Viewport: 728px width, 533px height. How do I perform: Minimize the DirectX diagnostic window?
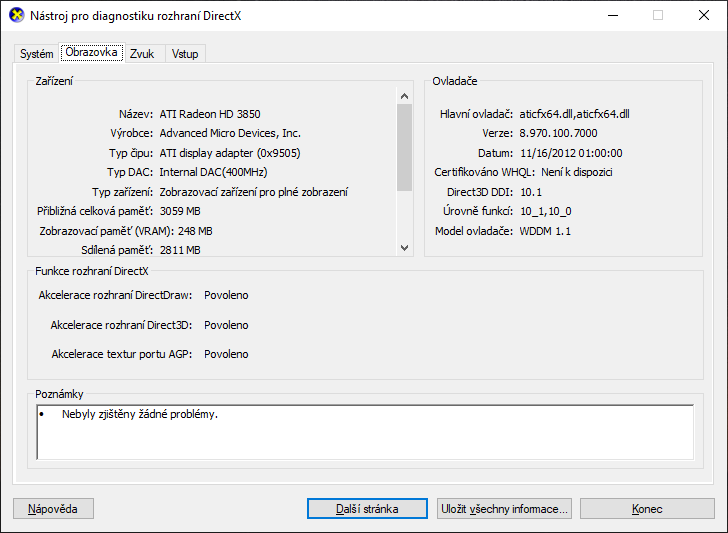click(613, 15)
